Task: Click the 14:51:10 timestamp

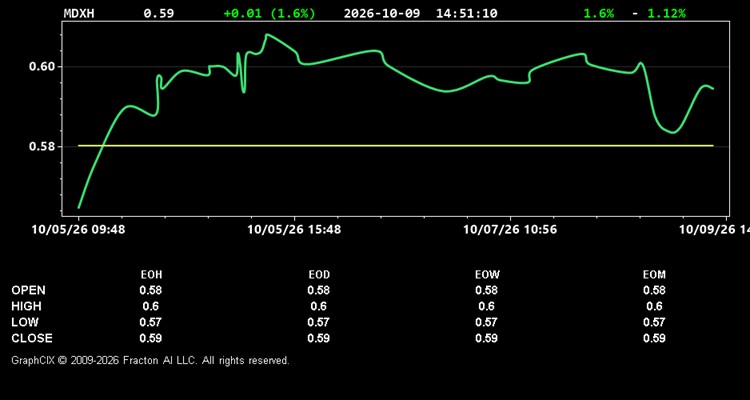Action: (466, 13)
